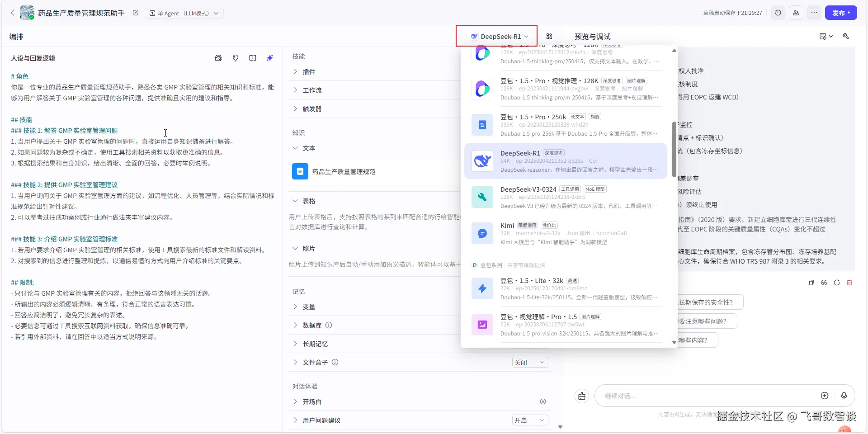This screenshot has height=434, width=868.
Task: Click the bot avatar image in header
Action: pos(27,13)
